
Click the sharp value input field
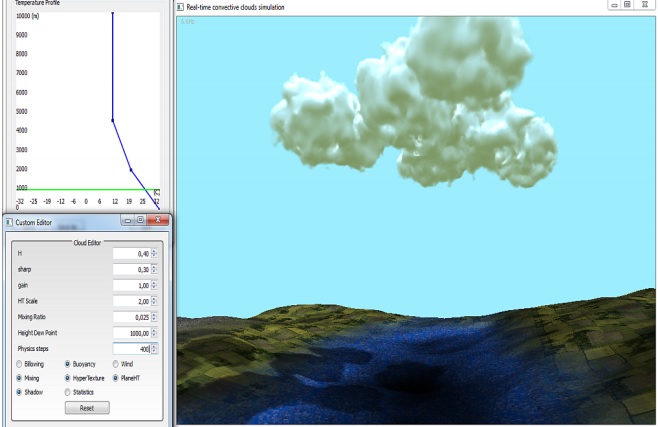(132, 269)
